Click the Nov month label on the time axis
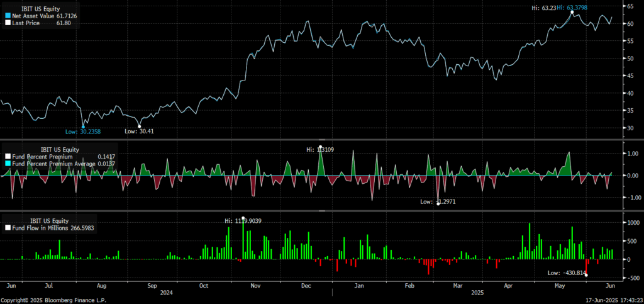The height and width of the screenshot is (304, 644). 255,285
